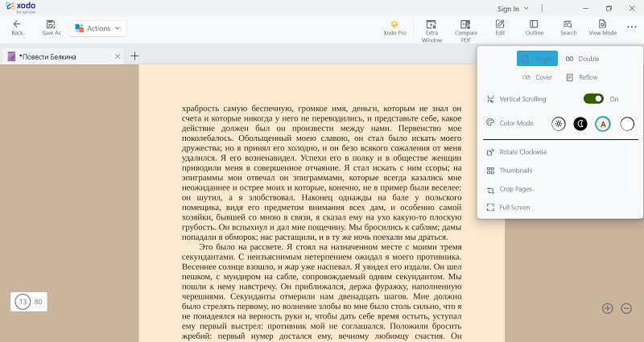Open Xodo Pro upgrade
Screen dimensions: 644x342
click(x=394, y=28)
